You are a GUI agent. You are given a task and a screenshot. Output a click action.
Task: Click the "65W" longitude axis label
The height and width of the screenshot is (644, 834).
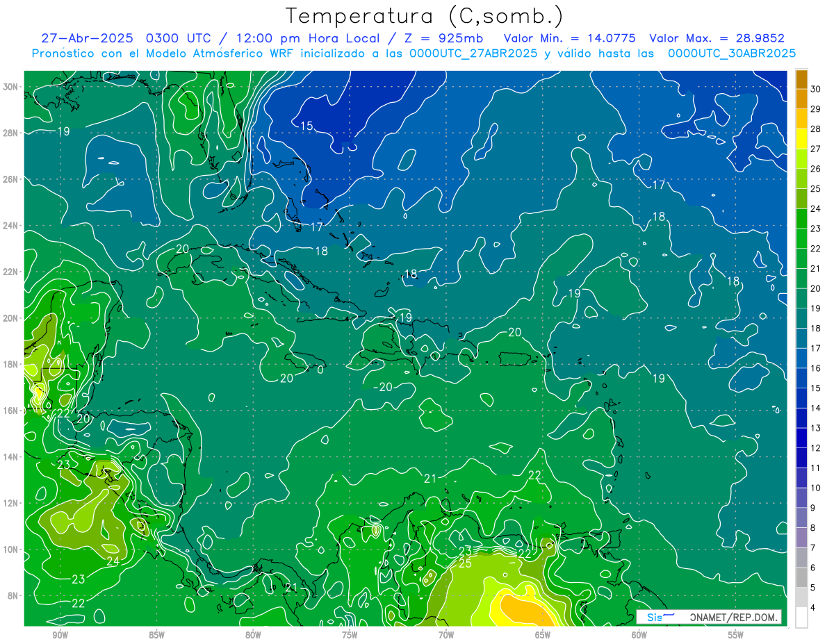tap(543, 635)
